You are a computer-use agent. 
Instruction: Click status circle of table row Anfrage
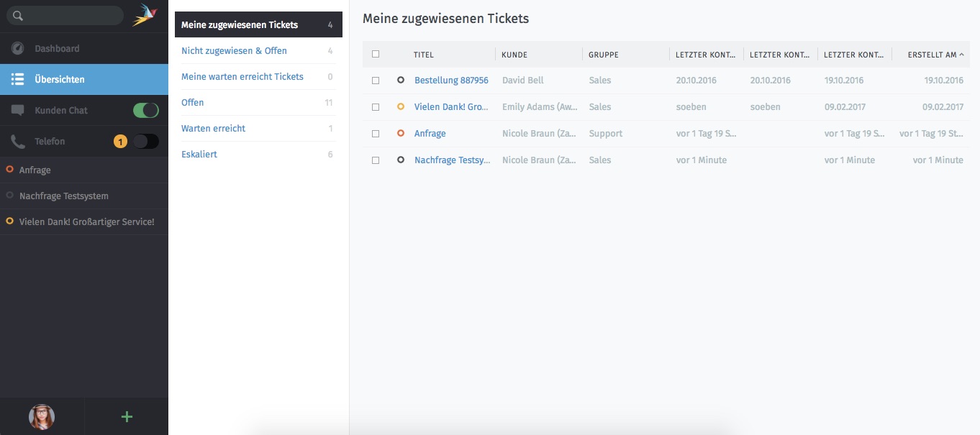coord(401,133)
